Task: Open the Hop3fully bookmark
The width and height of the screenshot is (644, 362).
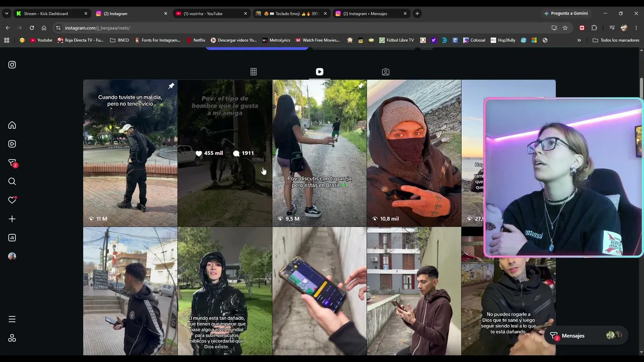Action: coord(503,40)
